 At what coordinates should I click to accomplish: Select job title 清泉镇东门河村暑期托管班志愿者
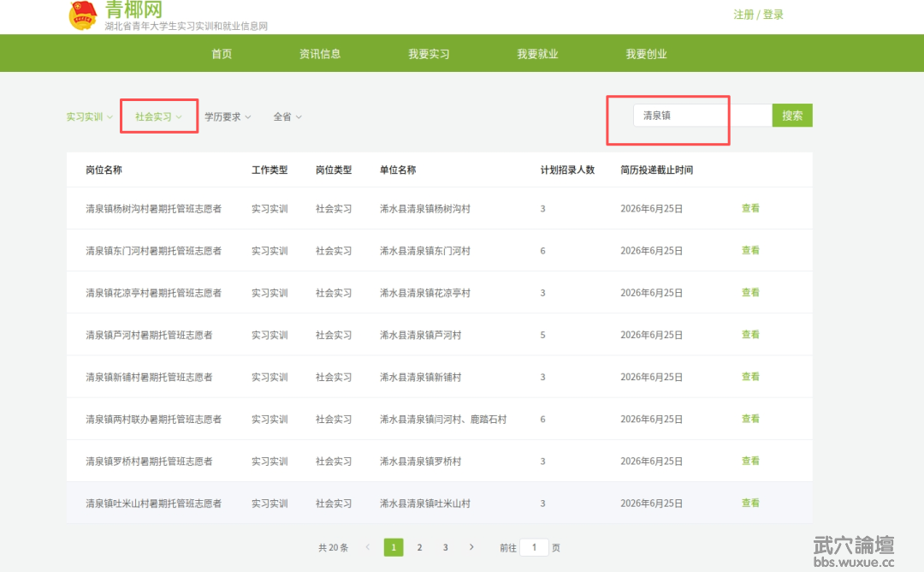click(x=153, y=251)
